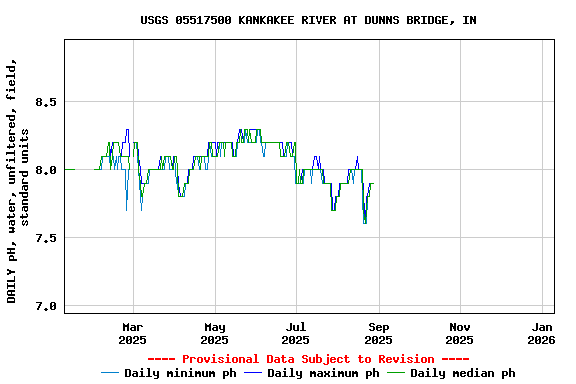The height and width of the screenshot is (384, 576).
Task: Click the DAILY pH y-axis title
Action: pos(17,180)
